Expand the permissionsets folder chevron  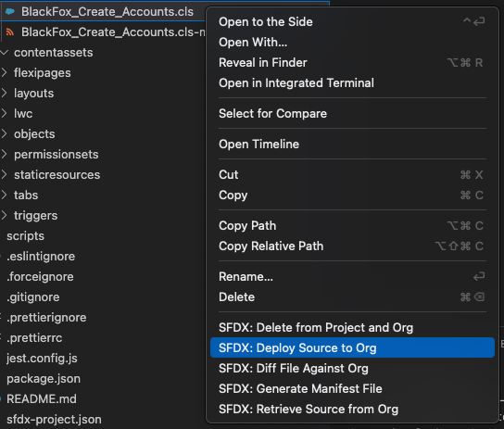pyautogui.click(x=4, y=154)
